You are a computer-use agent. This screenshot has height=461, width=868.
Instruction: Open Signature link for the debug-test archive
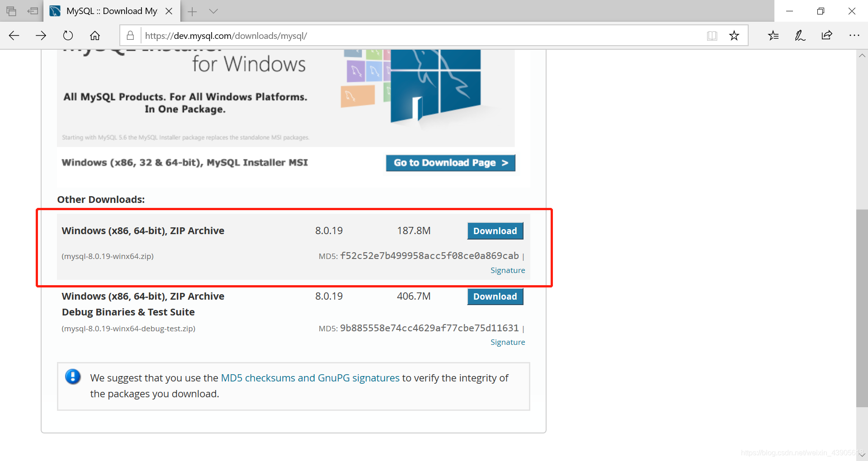[x=508, y=342]
